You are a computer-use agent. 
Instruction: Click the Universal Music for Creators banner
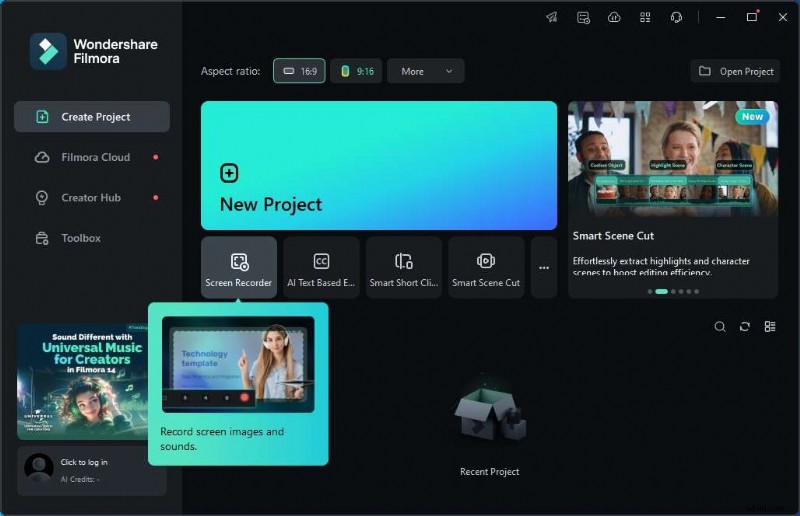coord(82,380)
